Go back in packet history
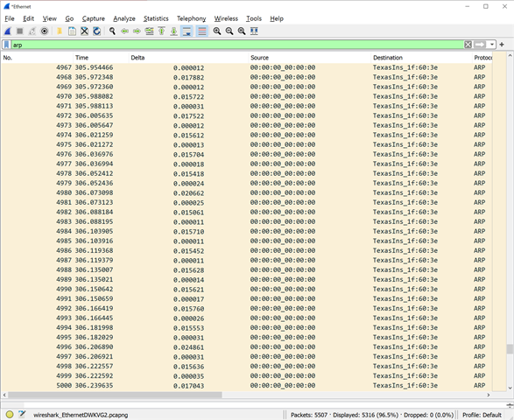 coord(124,31)
